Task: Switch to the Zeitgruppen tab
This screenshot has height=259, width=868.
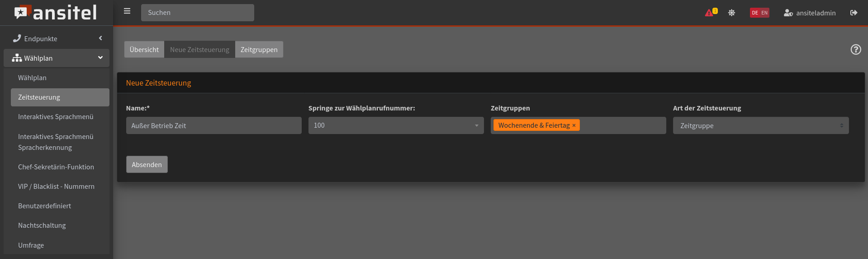Action: click(x=259, y=49)
